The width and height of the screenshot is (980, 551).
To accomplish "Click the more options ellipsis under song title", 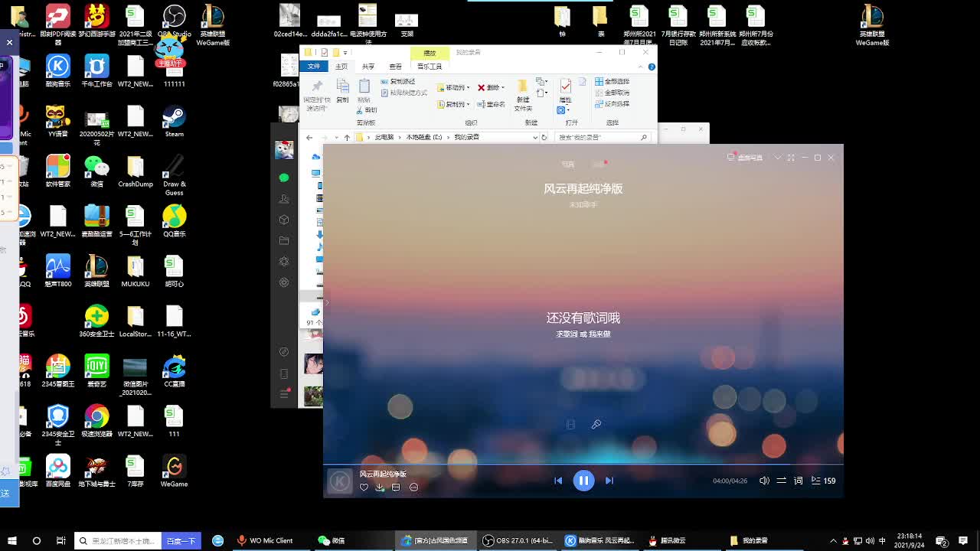I will tap(413, 487).
